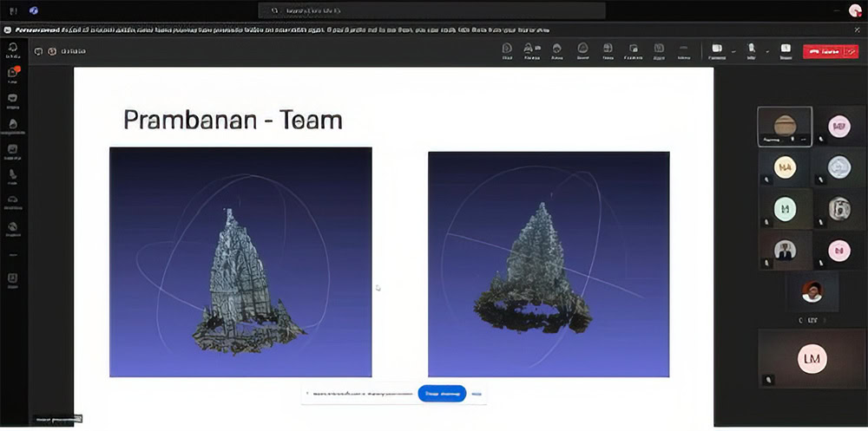
Task: Click the search box in the title bar
Action: click(431, 10)
